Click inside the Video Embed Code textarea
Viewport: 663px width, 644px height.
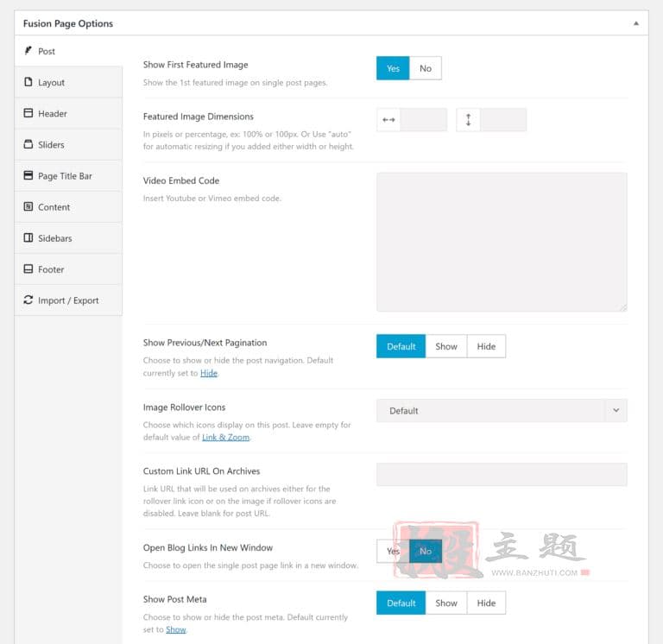pyautogui.click(x=502, y=242)
